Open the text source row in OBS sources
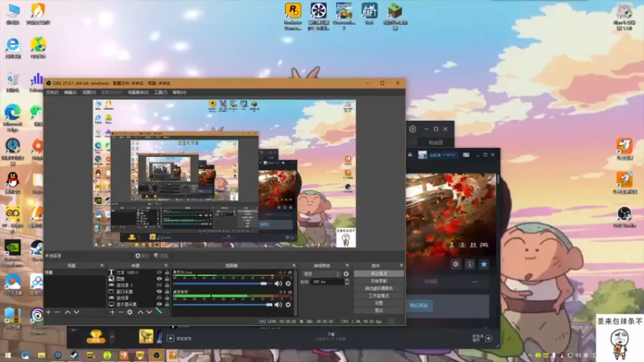This screenshot has width=644, height=362. (x=138, y=272)
